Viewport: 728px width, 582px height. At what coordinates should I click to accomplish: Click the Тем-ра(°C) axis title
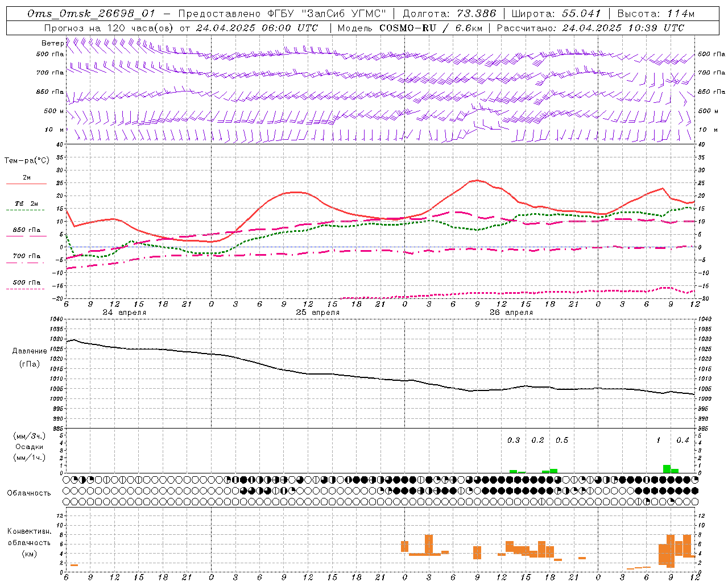[27, 160]
